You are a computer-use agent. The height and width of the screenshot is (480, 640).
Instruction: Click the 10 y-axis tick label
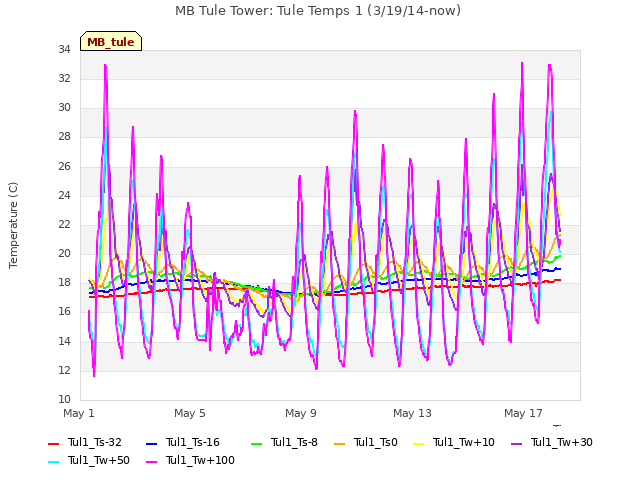coord(64,399)
